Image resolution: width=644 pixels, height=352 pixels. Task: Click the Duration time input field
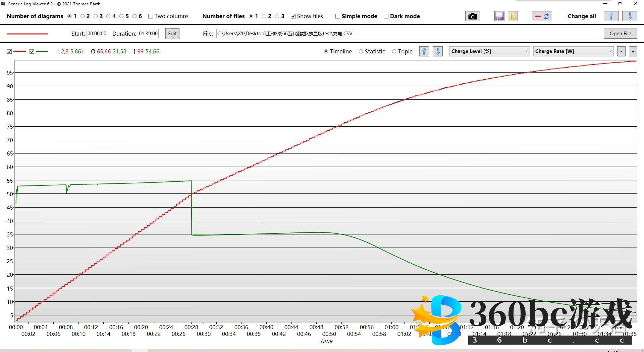pyautogui.click(x=148, y=34)
